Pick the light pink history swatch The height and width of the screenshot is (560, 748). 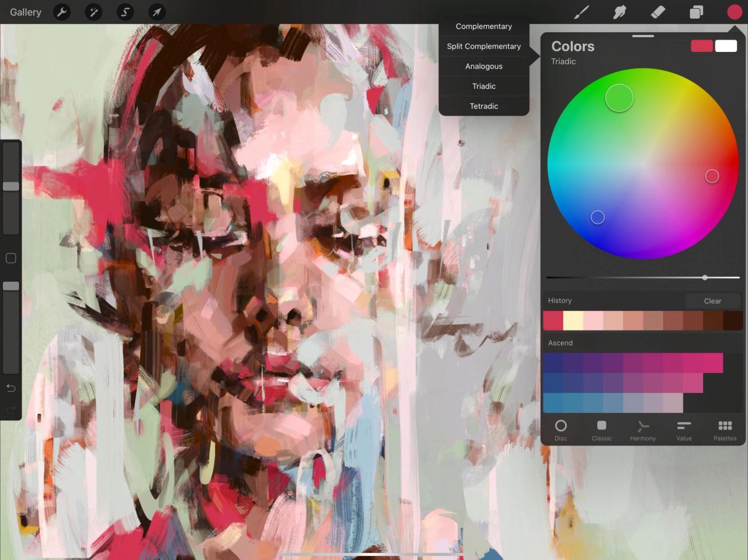[593, 321]
